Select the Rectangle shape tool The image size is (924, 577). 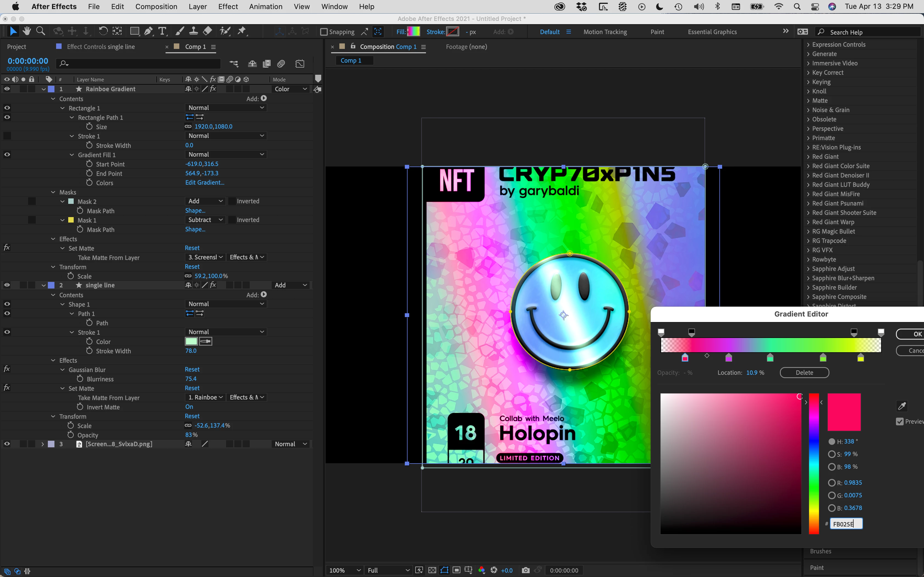tap(134, 31)
